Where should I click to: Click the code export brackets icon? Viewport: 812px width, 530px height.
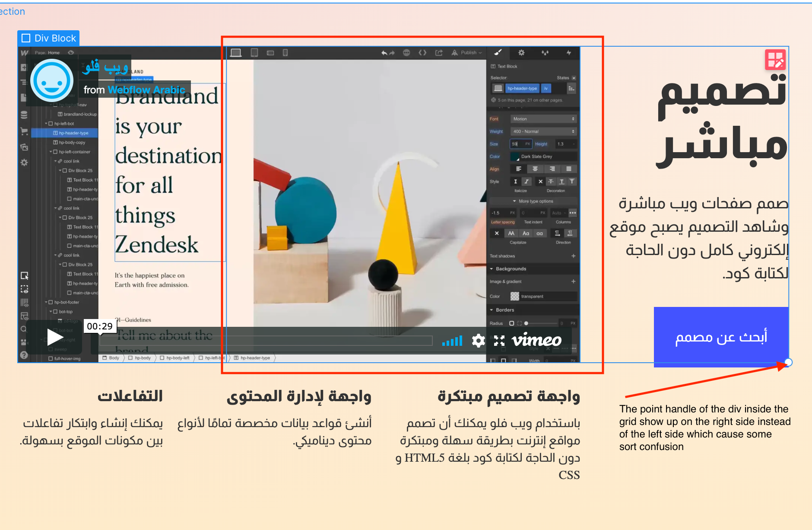pos(422,53)
